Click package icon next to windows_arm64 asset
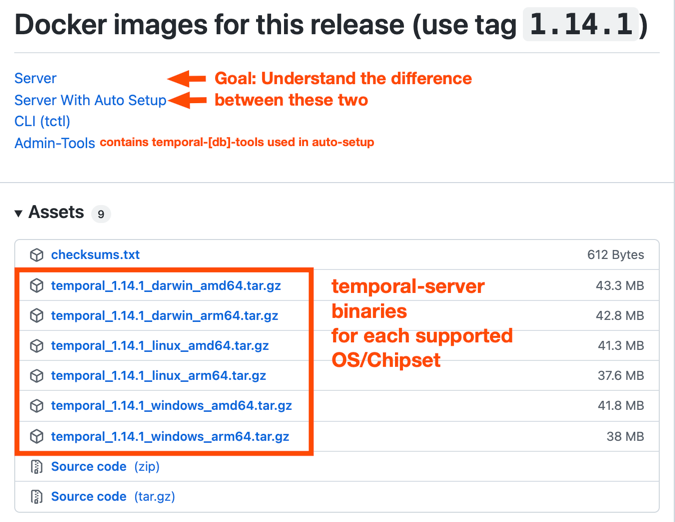 tap(37, 436)
